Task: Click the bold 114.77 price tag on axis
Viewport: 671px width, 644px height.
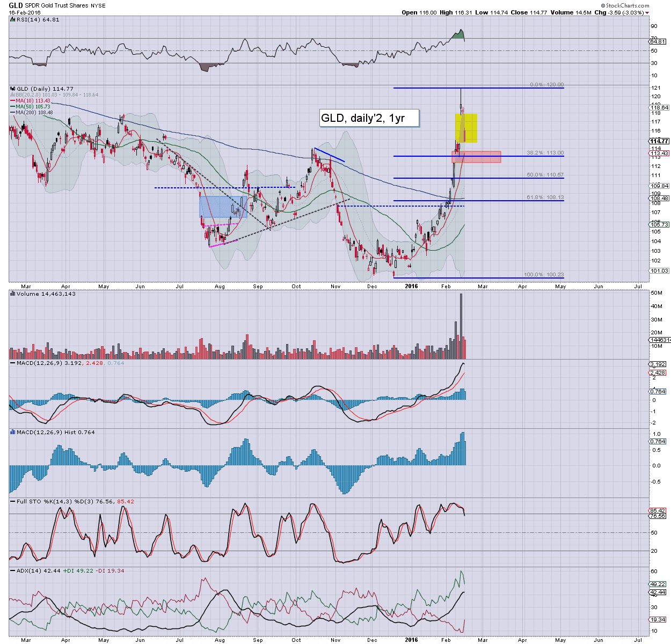Action: (659, 141)
